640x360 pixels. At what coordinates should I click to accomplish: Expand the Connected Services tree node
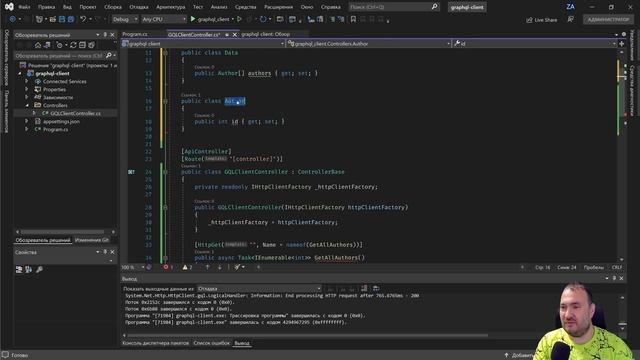pyautogui.click(x=27, y=81)
